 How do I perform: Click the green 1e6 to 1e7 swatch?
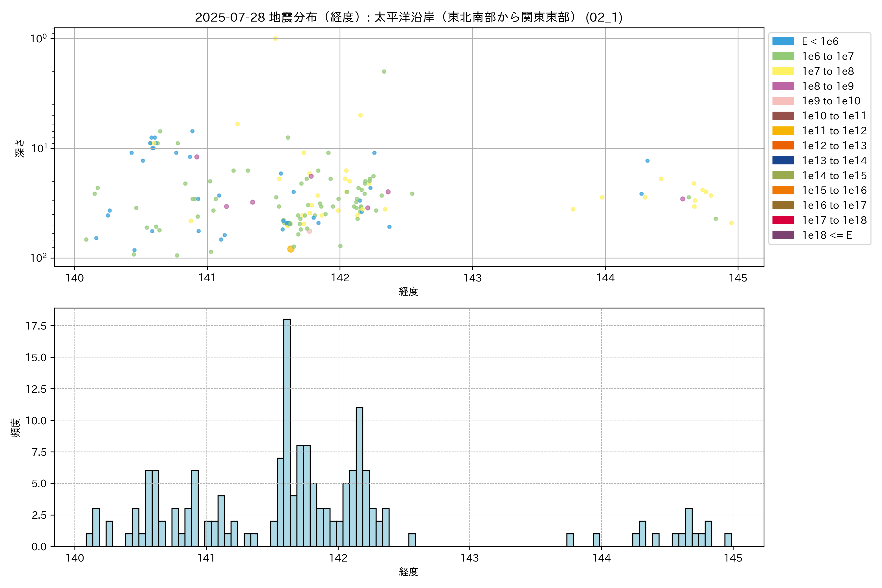(x=783, y=56)
